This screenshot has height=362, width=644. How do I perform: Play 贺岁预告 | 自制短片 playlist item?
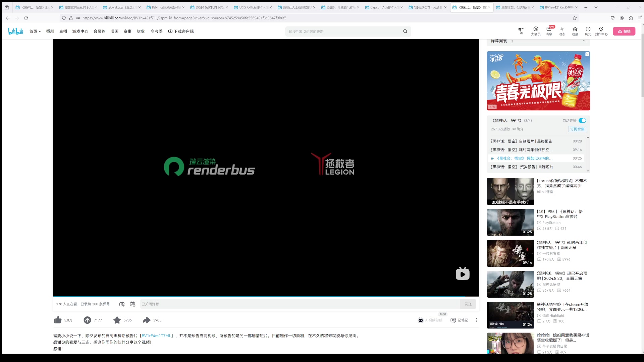[x=536, y=167]
